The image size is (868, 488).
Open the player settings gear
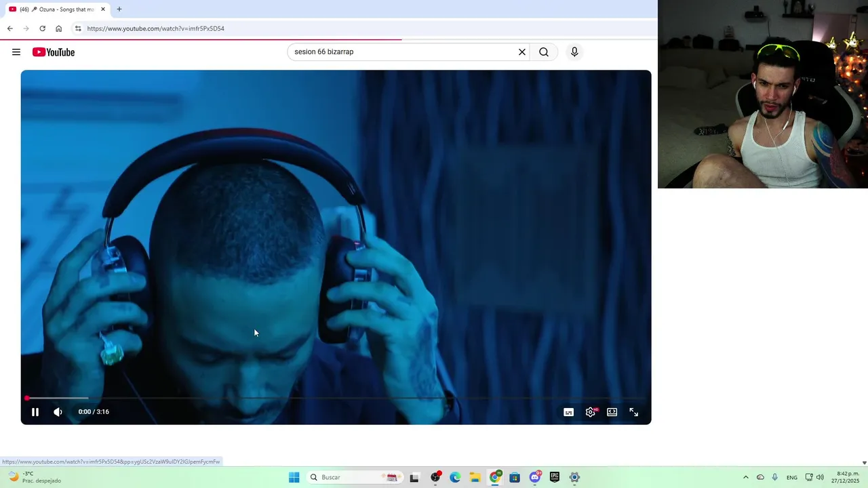(591, 412)
